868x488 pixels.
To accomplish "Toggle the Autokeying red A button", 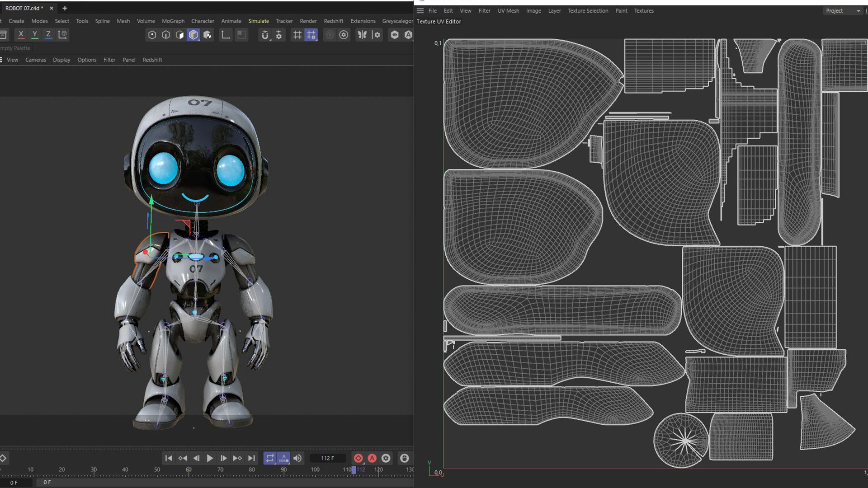I will (372, 458).
